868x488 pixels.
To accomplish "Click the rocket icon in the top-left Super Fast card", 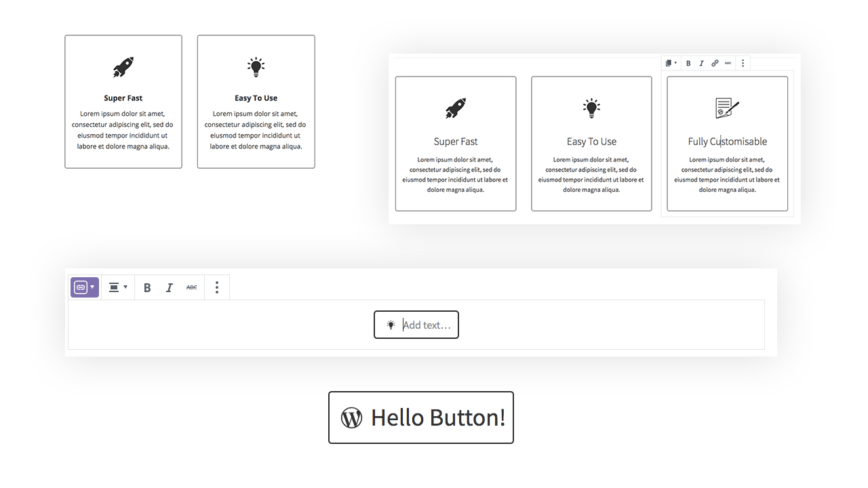I will (x=123, y=67).
